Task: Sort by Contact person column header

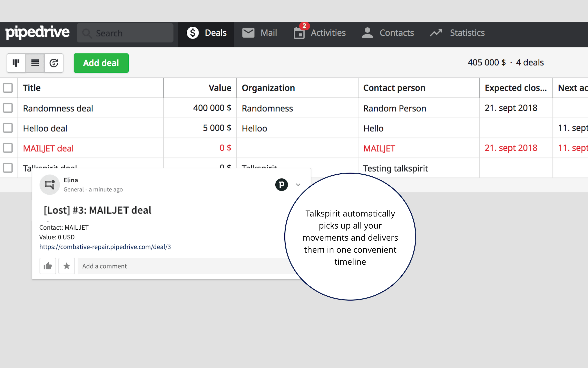Action: pyautogui.click(x=419, y=88)
